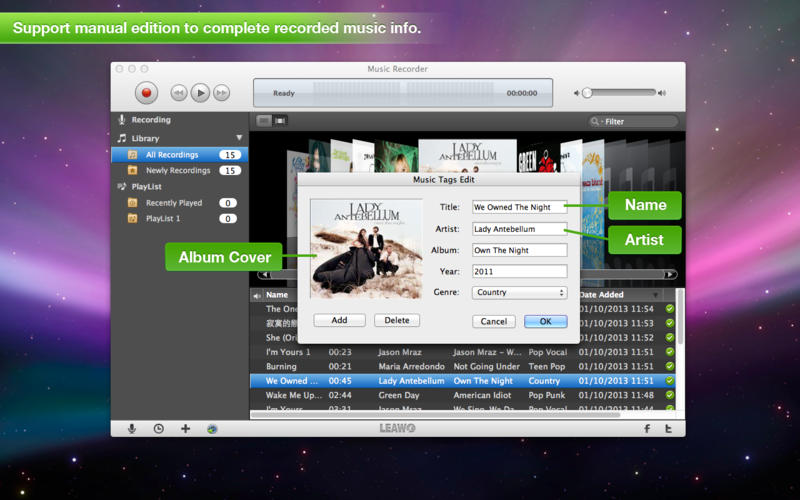Click the rewind previous track button
This screenshot has height=500, width=800.
tap(179, 93)
